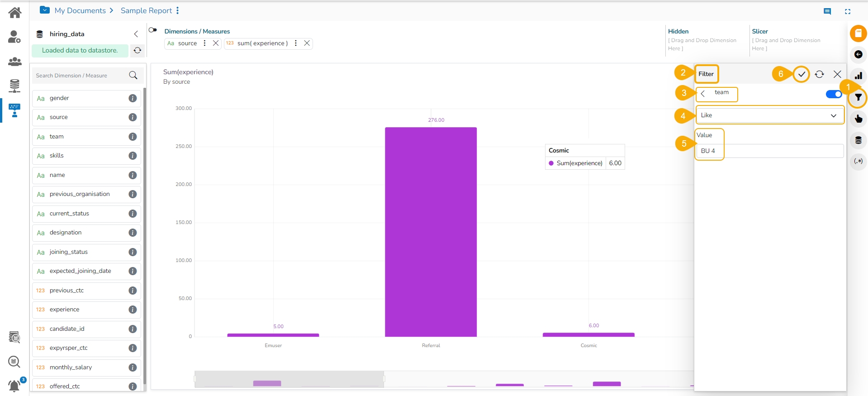868x396 pixels.
Task: Close the Filter panel
Action: tap(838, 74)
